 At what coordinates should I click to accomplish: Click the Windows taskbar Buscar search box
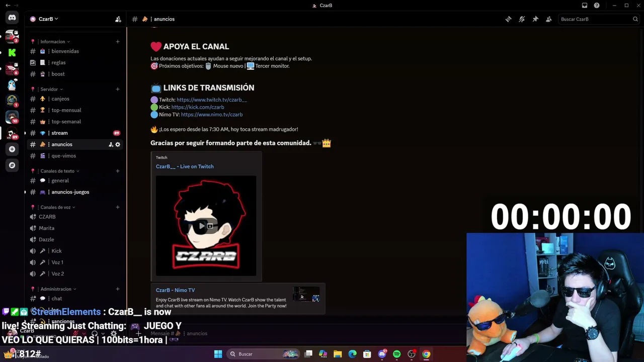click(263, 354)
